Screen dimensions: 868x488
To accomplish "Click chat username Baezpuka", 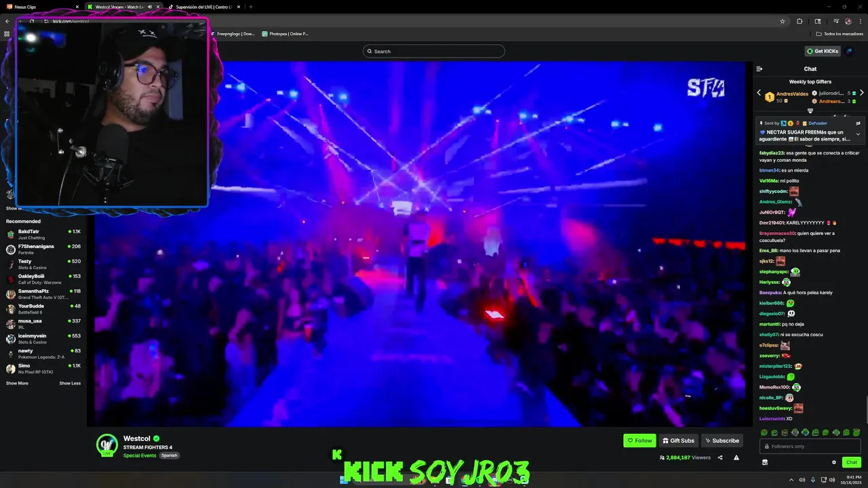I will point(770,292).
